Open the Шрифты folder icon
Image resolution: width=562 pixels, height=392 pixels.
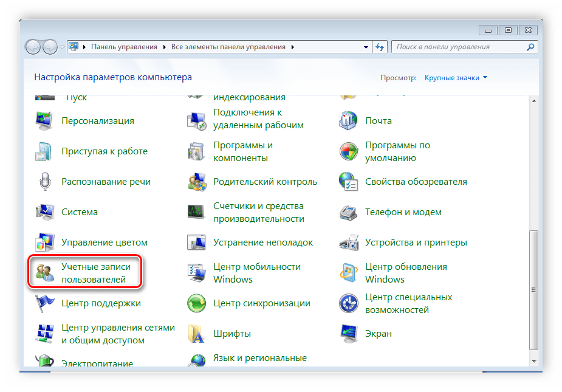click(x=197, y=334)
